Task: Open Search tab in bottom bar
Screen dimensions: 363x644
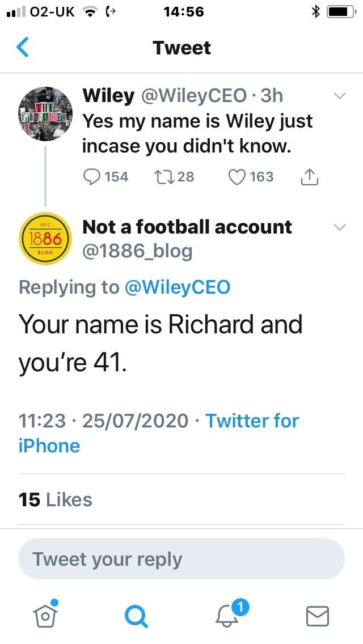Action: pyautogui.click(x=136, y=616)
